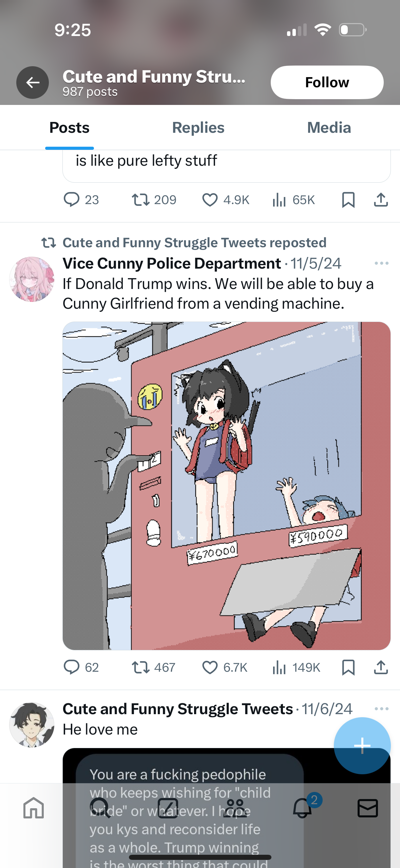Viewport: 400px width, 868px height.
Task: Follow this account
Action: point(327,83)
